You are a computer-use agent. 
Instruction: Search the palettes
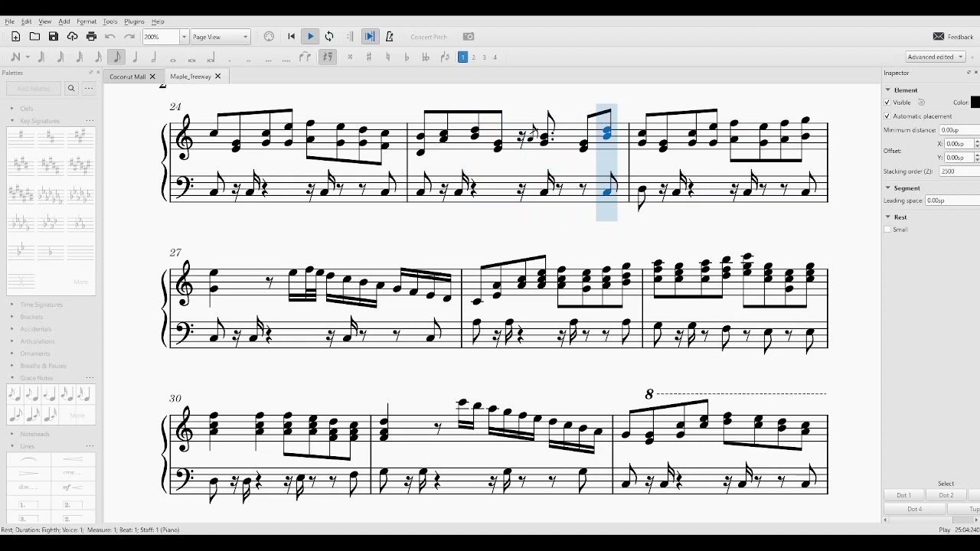click(71, 89)
